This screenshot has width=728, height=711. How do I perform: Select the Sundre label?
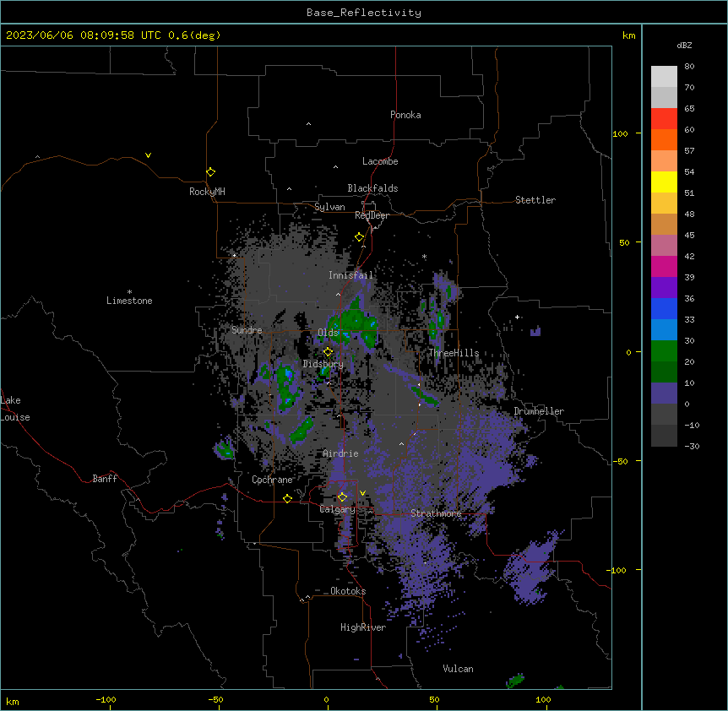(247, 330)
